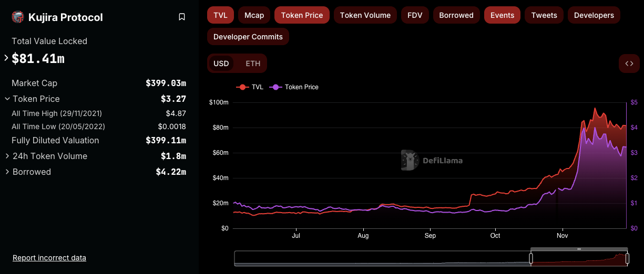Enable Token Volume on the chart
This screenshot has height=274, width=644.
click(x=365, y=15)
